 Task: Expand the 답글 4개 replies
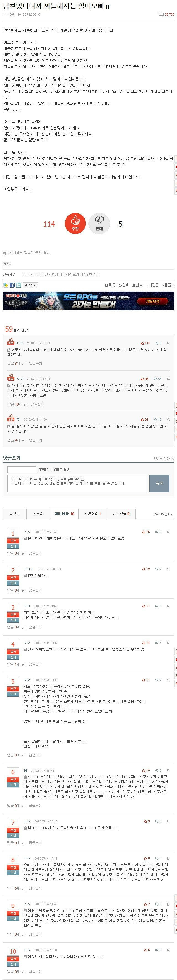click(15, 440)
